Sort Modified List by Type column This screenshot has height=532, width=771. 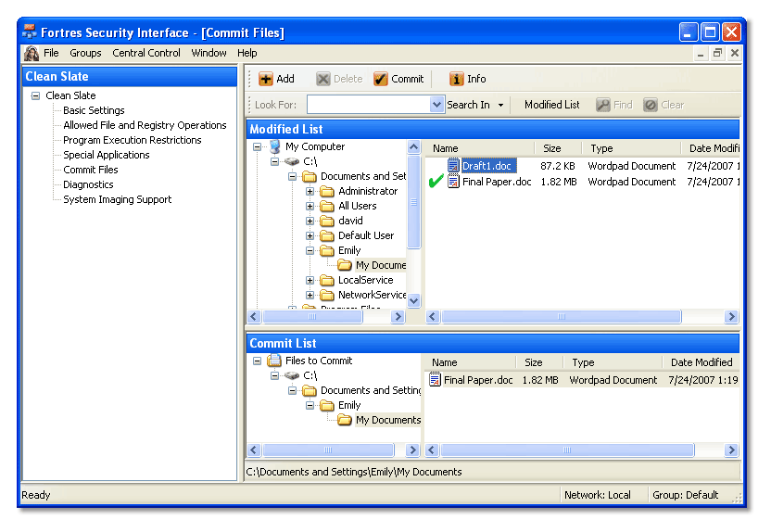tap(631, 148)
